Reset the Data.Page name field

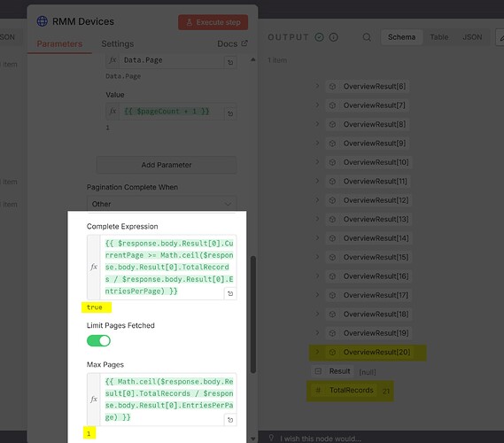230,62
